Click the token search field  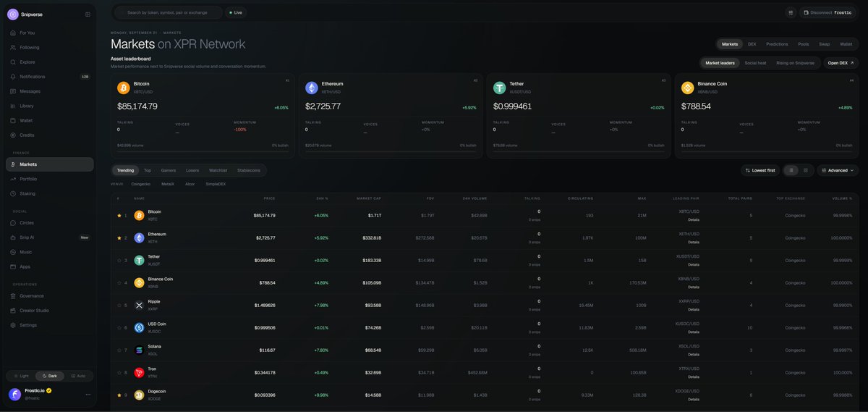coord(168,12)
